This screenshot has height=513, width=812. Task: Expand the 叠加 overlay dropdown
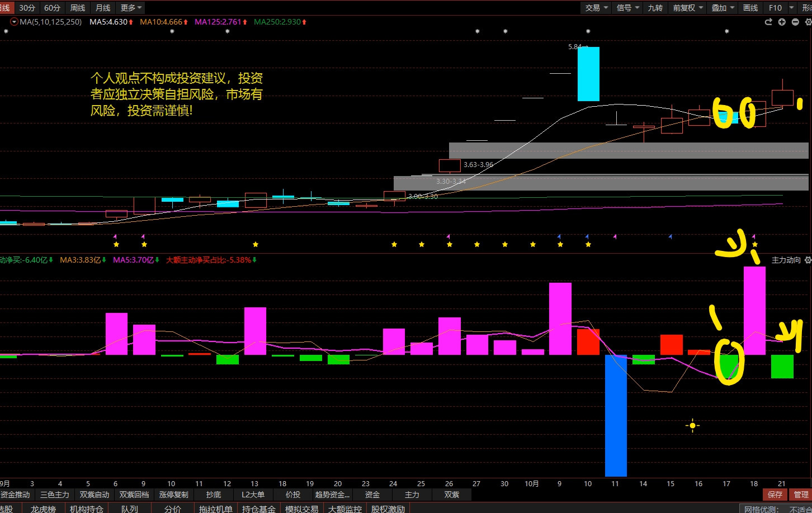tap(723, 7)
